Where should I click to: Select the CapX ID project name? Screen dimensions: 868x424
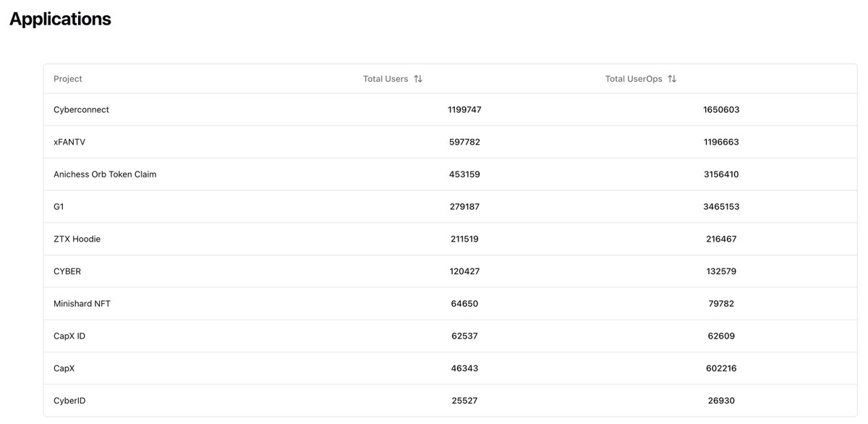(x=69, y=336)
